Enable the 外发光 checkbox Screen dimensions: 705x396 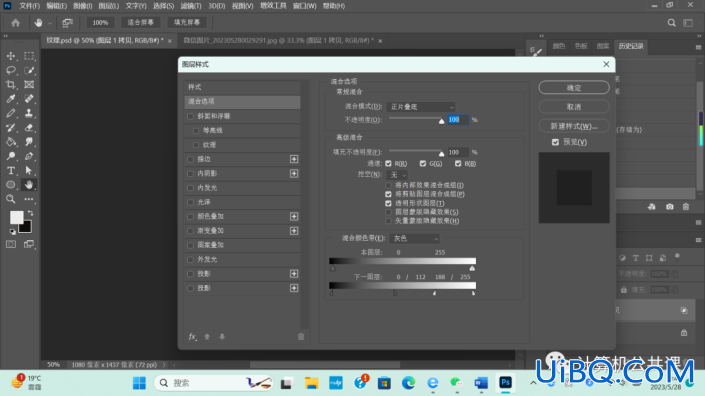pyautogui.click(x=191, y=260)
